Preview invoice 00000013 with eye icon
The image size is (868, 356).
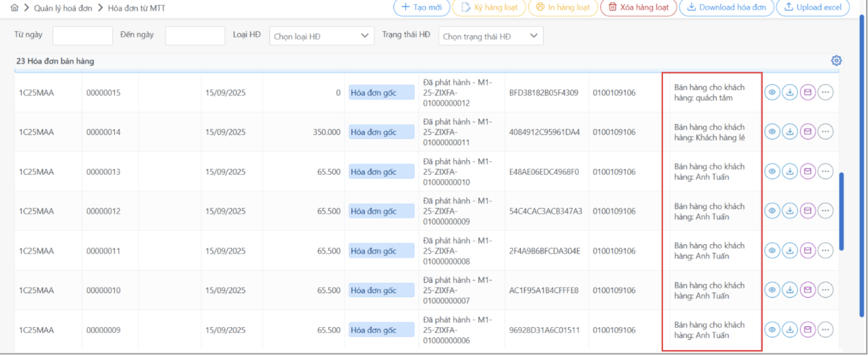click(772, 171)
